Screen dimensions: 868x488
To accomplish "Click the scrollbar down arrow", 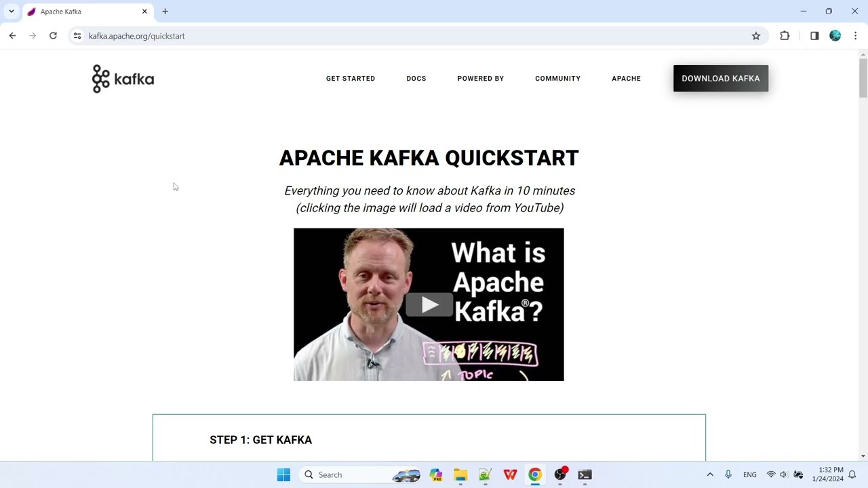I will pyautogui.click(x=863, y=456).
